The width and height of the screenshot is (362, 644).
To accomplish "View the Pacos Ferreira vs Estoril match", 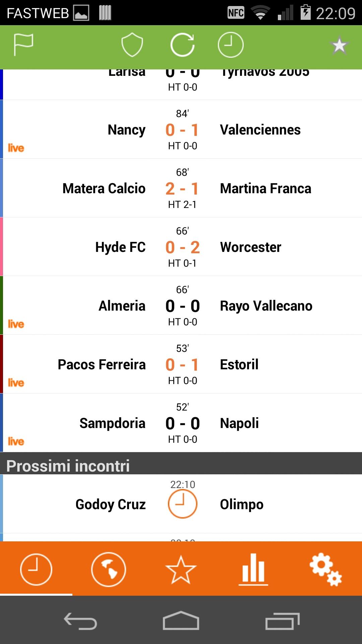I will tap(182, 364).
